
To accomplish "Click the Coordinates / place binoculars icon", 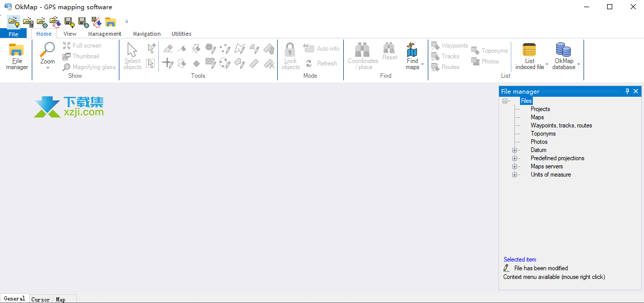I will pos(363,50).
